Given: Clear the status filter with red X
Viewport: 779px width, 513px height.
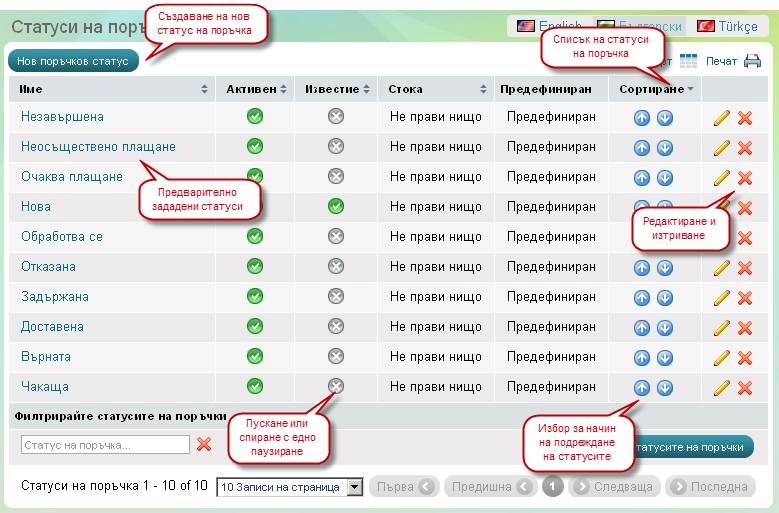Looking at the screenshot, I should (204, 444).
